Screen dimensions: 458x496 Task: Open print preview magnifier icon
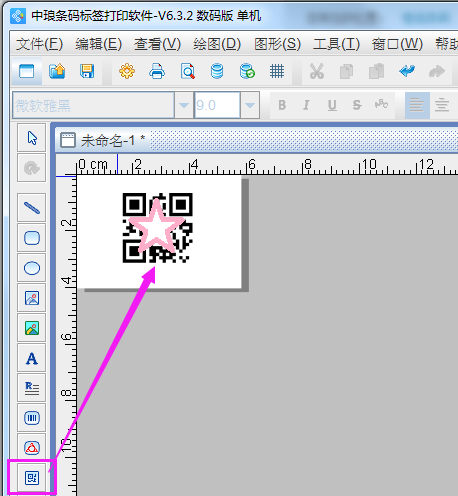188,71
